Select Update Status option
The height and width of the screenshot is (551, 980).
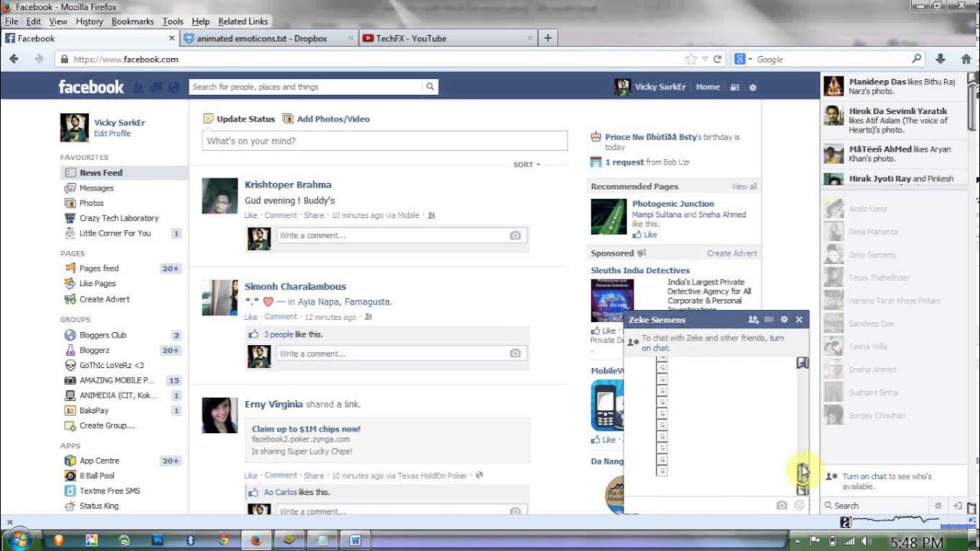239,119
